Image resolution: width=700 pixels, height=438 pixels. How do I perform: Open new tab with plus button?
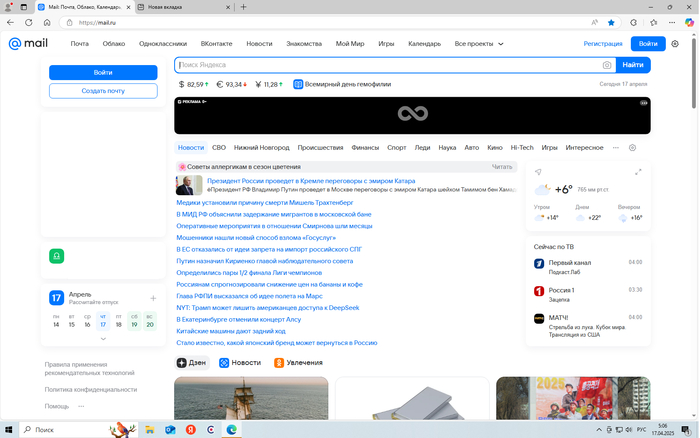click(x=243, y=7)
